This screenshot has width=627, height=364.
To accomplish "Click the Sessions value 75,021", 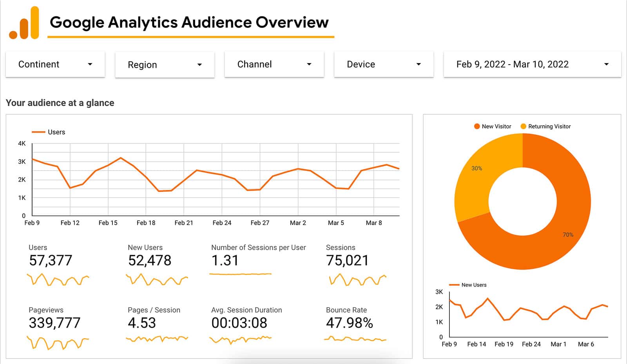I will coord(348,260).
